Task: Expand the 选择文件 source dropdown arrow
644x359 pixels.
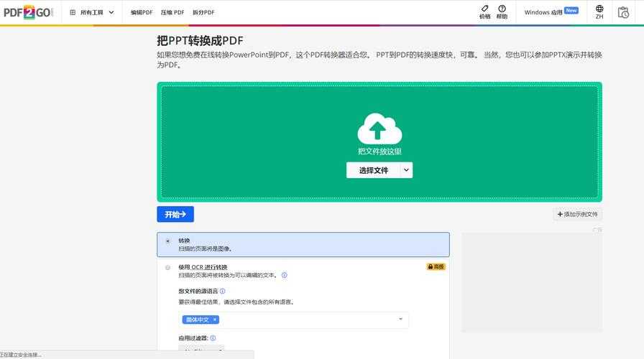Action: (406, 170)
